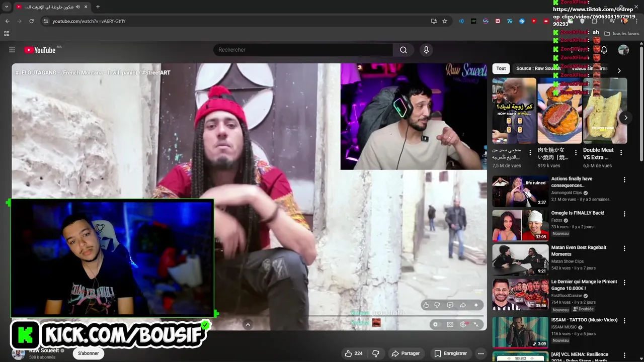644x362 pixels.
Task: Open options for Actions finally have consequences
Action: point(624,180)
